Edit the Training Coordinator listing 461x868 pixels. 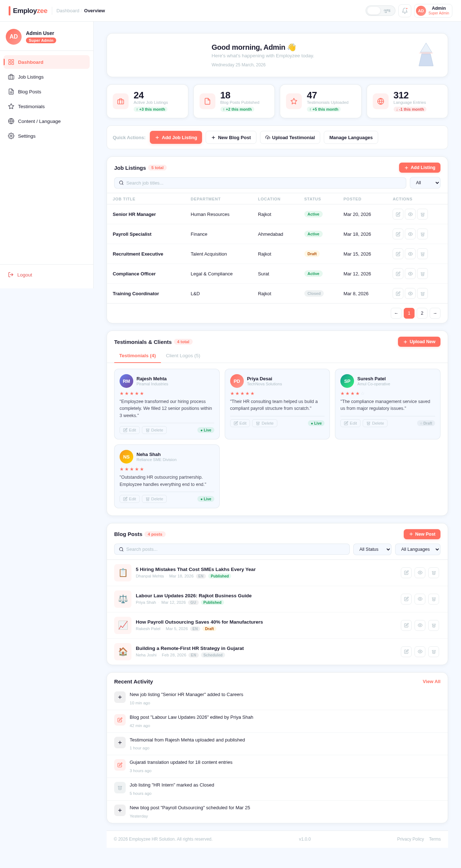pos(398,293)
